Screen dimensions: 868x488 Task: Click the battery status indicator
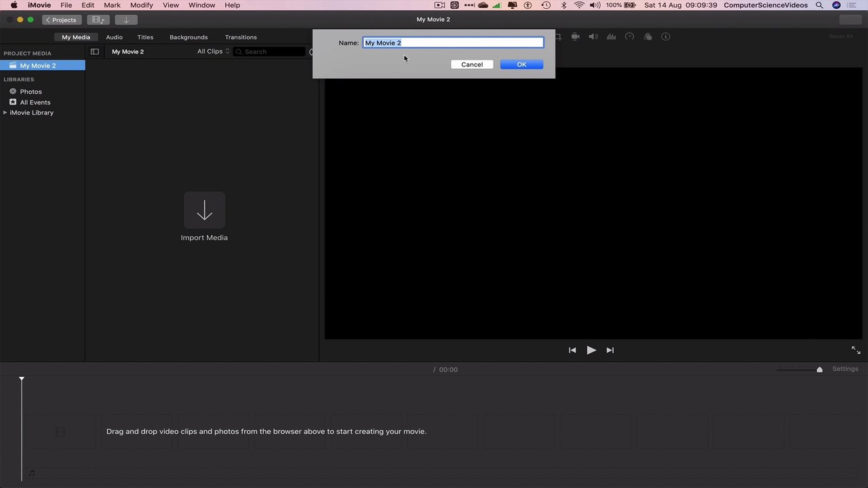tap(621, 5)
